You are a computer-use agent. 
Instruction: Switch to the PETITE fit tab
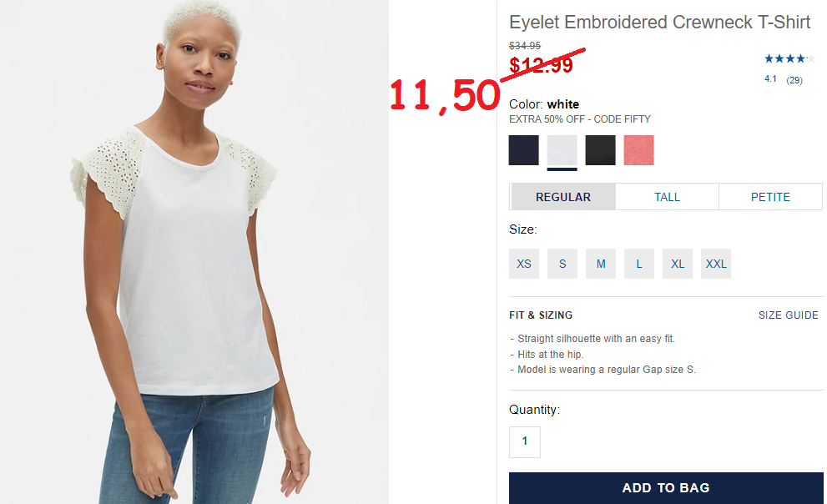tap(770, 197)
